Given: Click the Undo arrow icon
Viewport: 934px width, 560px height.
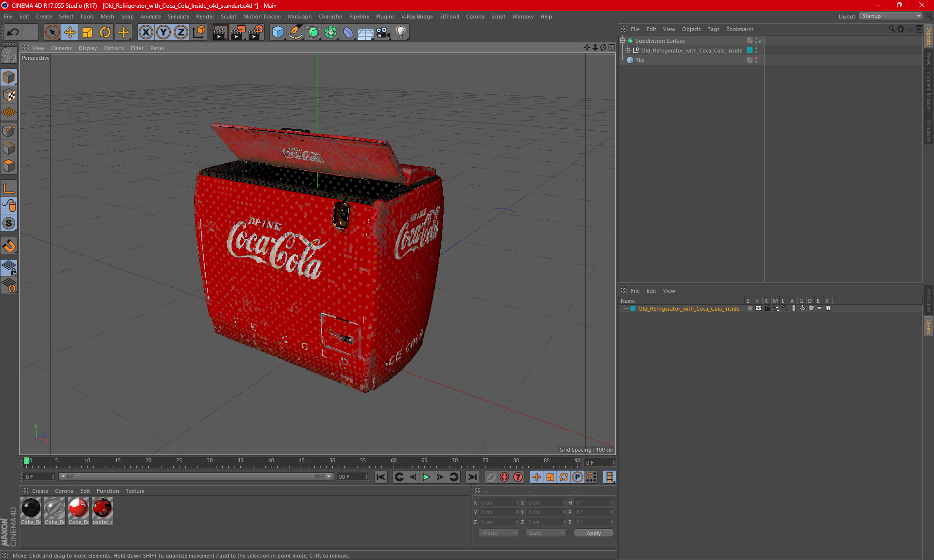Looking at the screenshot, I should (13, 33).
